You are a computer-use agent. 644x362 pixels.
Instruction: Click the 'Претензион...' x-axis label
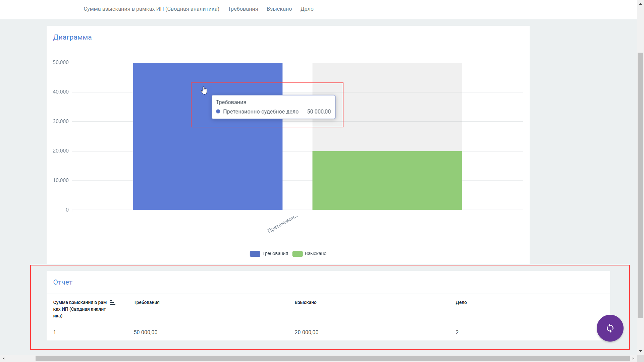pos(282,224)
